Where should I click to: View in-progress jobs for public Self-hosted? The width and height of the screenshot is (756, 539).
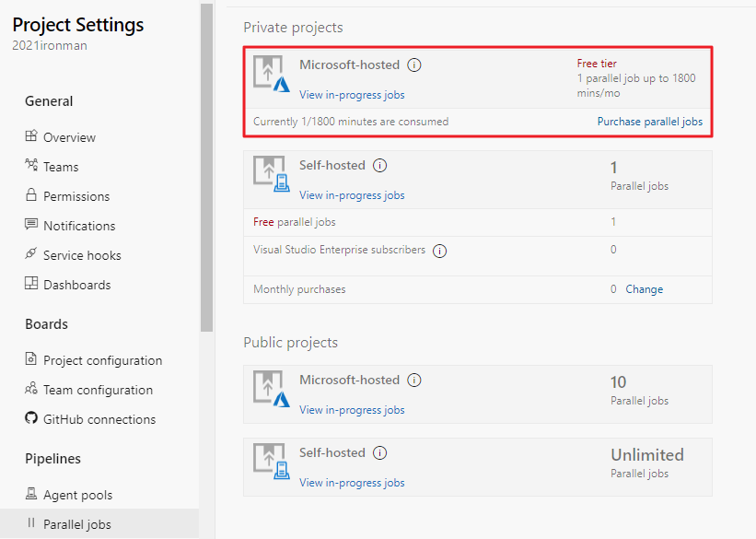click(352, 483)
